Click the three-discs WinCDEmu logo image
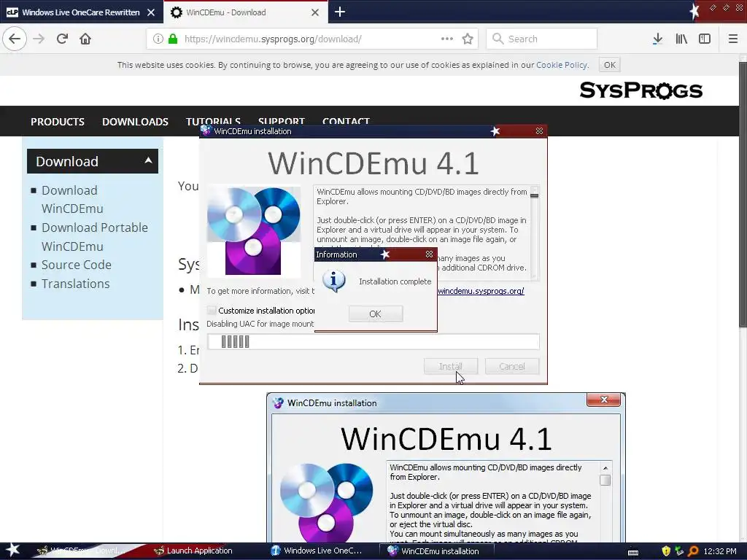Image resolution: width=747 pixels, height=560 pixels. pos(253,231)
